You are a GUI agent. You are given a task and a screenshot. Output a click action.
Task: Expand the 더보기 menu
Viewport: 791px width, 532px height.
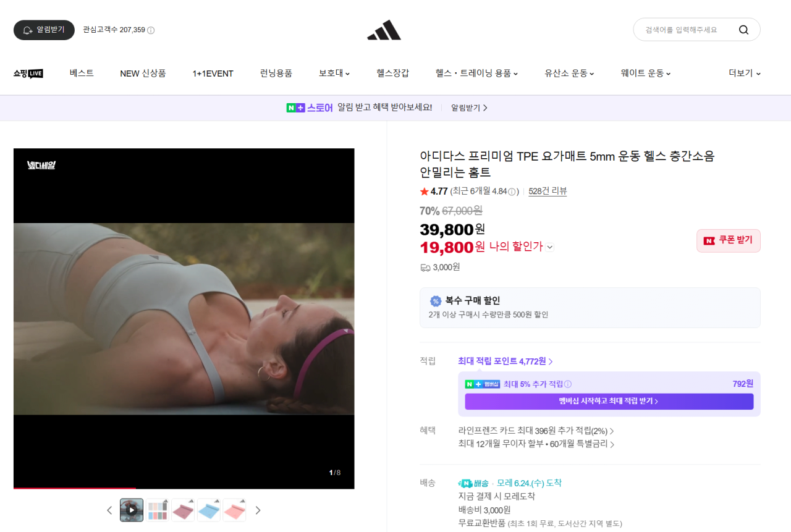745,74
